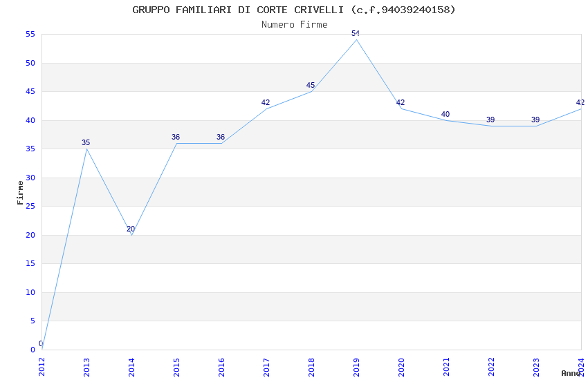Select the x-axis year label 2012
The image size is (588, 380).
pos(42,367)
